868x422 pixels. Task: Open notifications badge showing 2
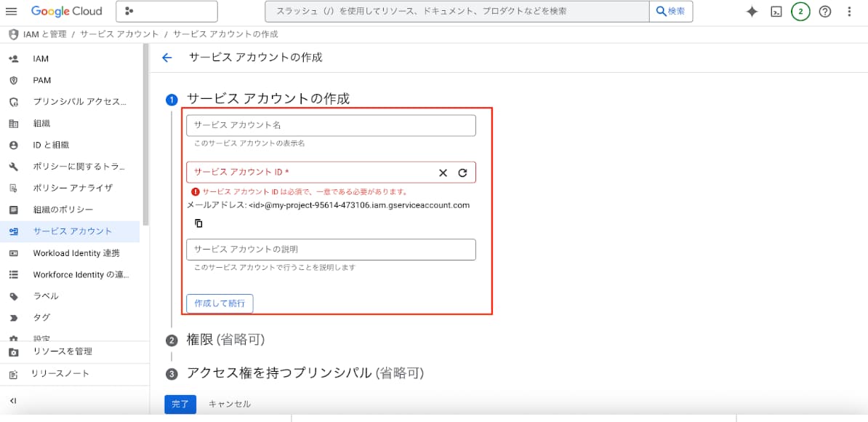[x=800, y=12]
